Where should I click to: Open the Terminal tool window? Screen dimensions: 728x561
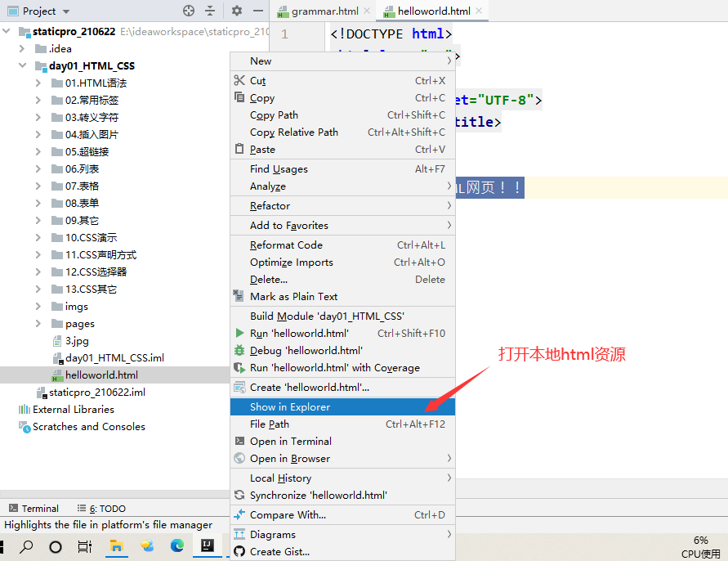point(33,508)
